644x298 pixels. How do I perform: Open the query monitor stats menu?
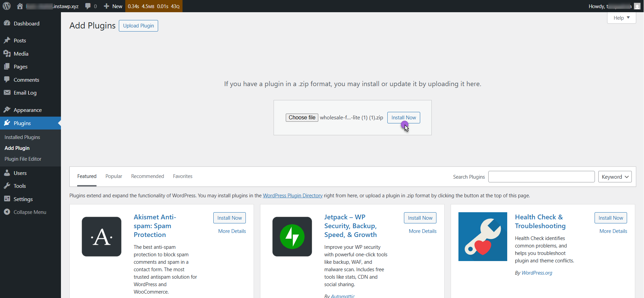pyautogui.click(x=154, y=6)
